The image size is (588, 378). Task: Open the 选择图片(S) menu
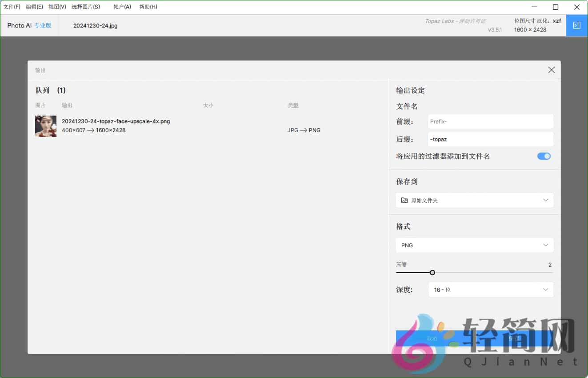click(86, 7)
